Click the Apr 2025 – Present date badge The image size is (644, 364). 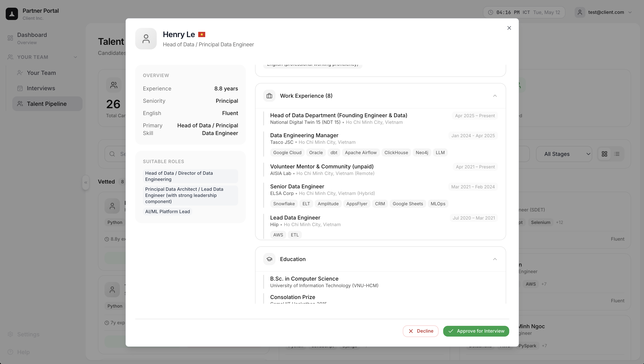[x=475, y=116]
